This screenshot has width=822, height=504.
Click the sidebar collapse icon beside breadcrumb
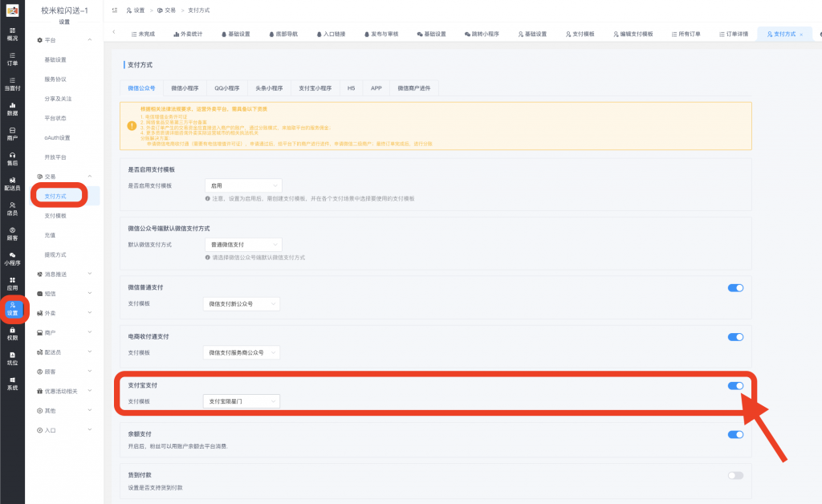[x=115, y=10]
